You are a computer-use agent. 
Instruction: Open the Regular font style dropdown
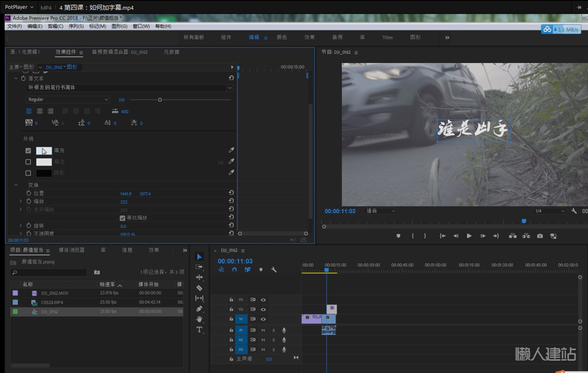68,99
